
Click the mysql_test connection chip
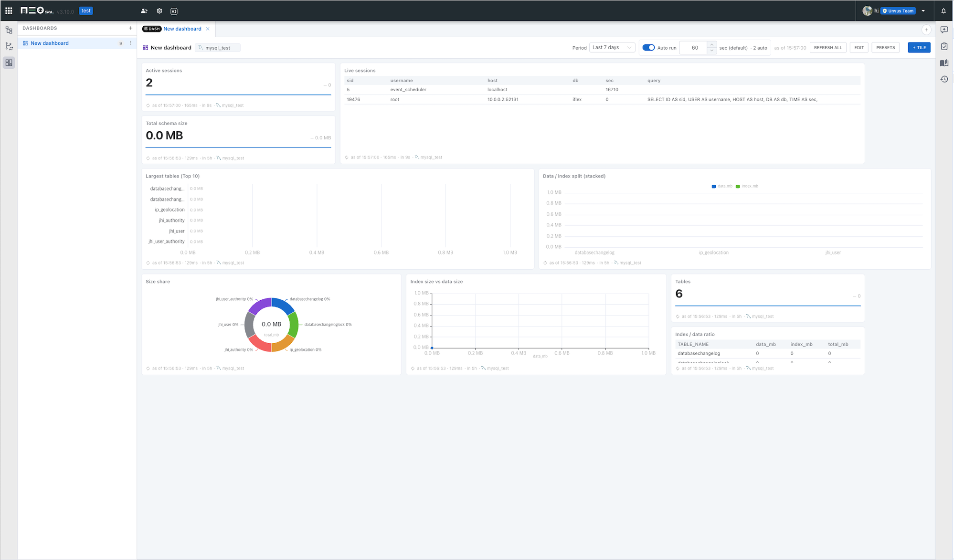click(x=218, y=48)
